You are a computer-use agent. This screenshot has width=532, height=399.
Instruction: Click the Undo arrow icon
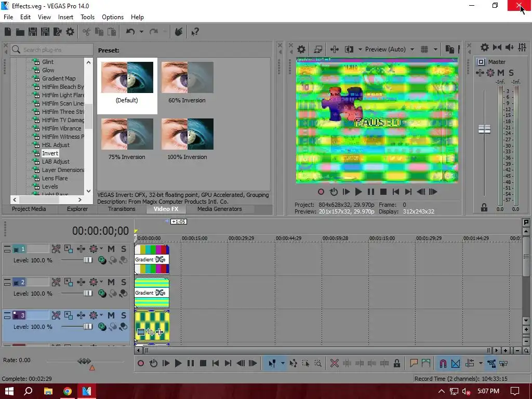[130, 32]
